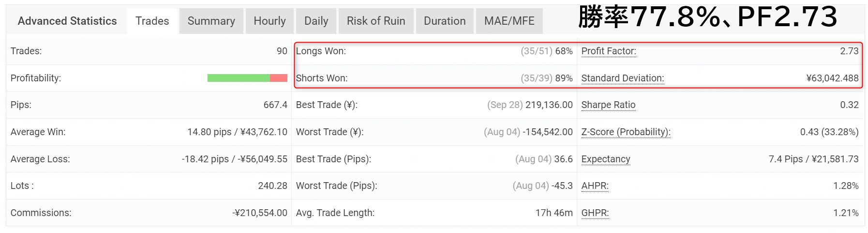Image resolution: width=868 pixels, height=233 pixels.
Task: Open the Sharpe Ratio definition link
Action: (x=608, y=105)
